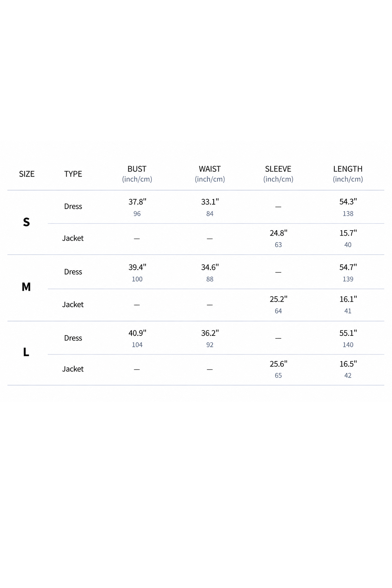Select the WAIST column header
The width and height of the screenshot is (392, 588).
pyautogui.click(x=210, y=174)
